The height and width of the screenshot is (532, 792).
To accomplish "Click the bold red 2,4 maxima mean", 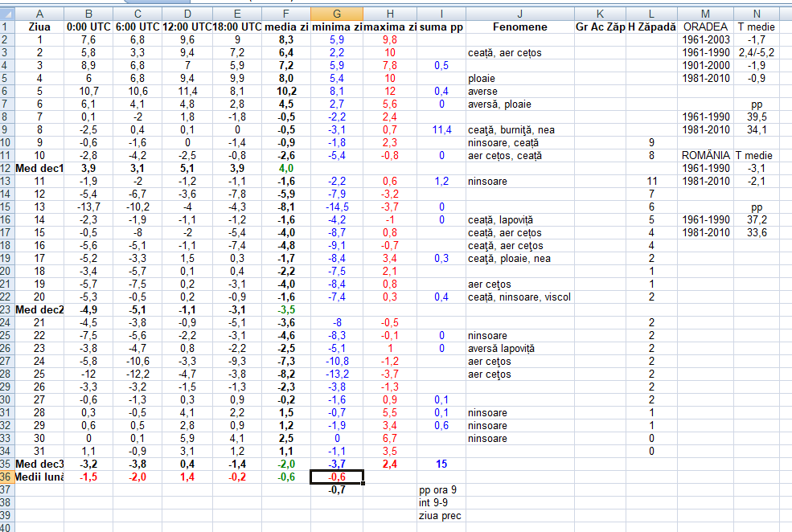I will point(390,464).
